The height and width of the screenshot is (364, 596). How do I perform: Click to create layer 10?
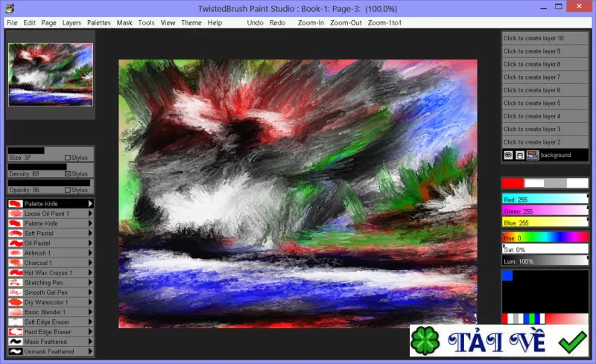[x=545, y=38]
